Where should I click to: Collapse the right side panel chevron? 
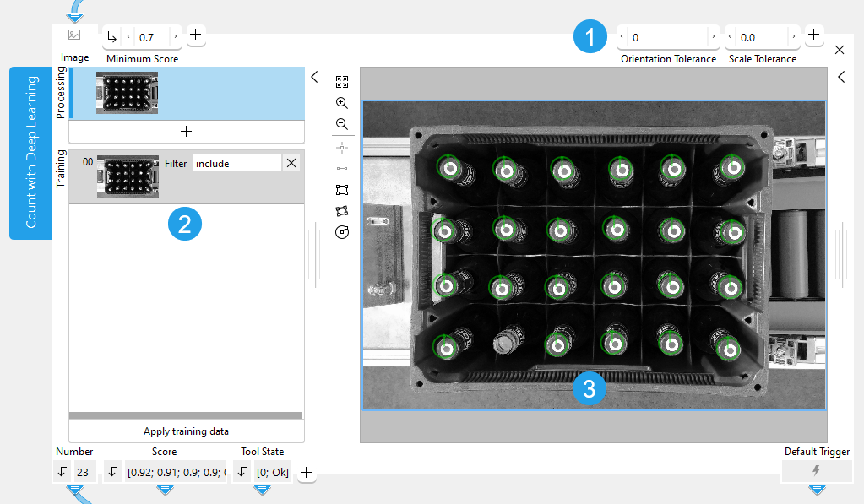coord(841,77)
